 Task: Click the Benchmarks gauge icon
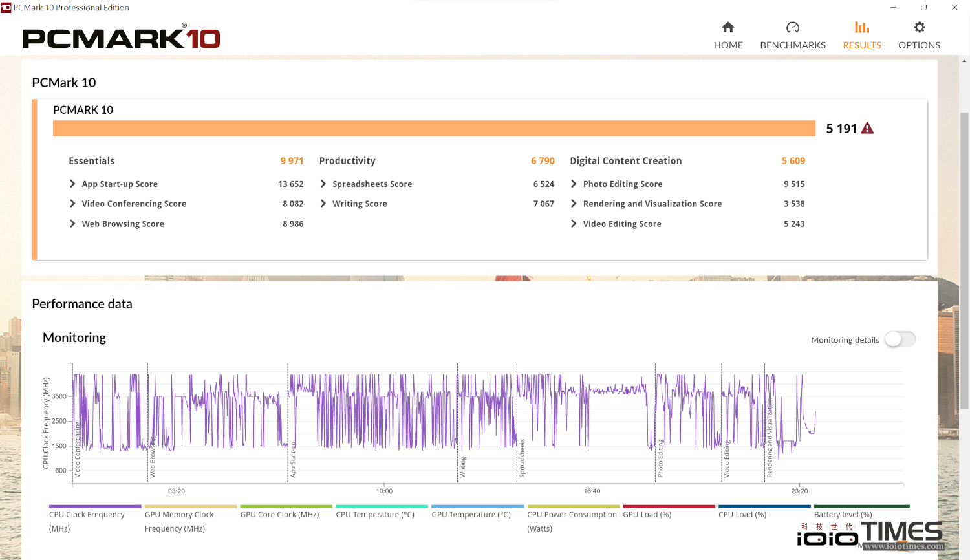(793, 27)
